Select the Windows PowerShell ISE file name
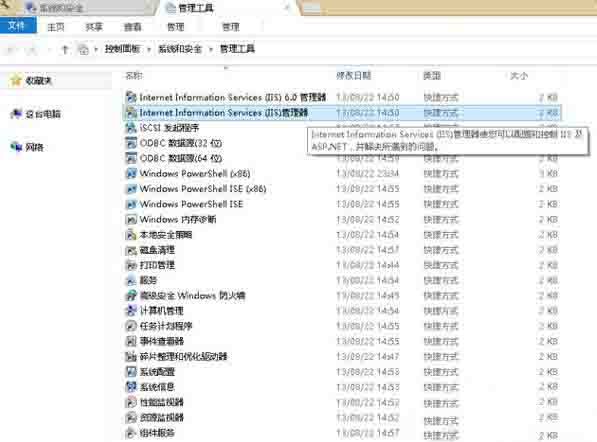 pos(191,204)
